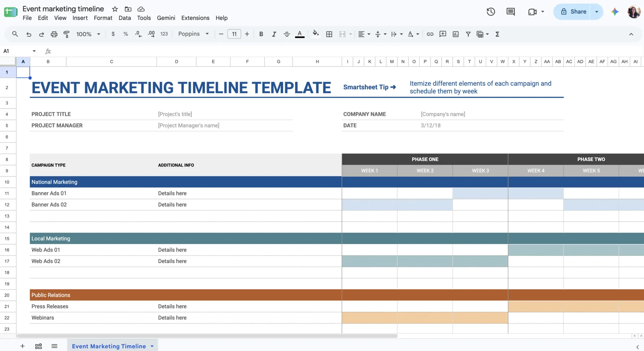Screen dimensions: 644x351
Task: Open the Share options dropdown arrow
Action: tap(597, 12)
